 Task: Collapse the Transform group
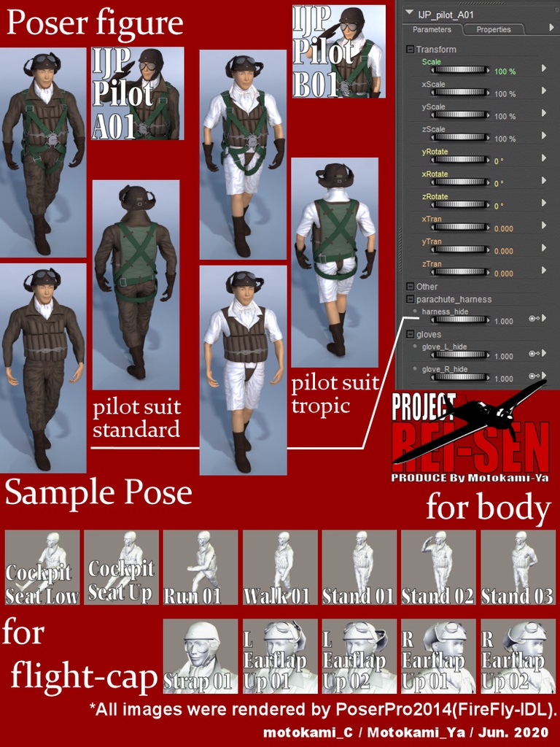pos(410,50)
